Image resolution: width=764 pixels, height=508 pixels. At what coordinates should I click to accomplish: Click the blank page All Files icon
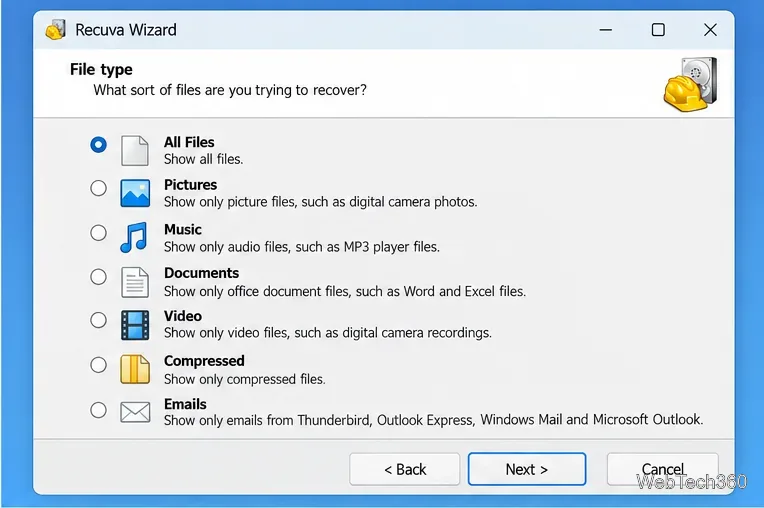[x=135, y=151]
